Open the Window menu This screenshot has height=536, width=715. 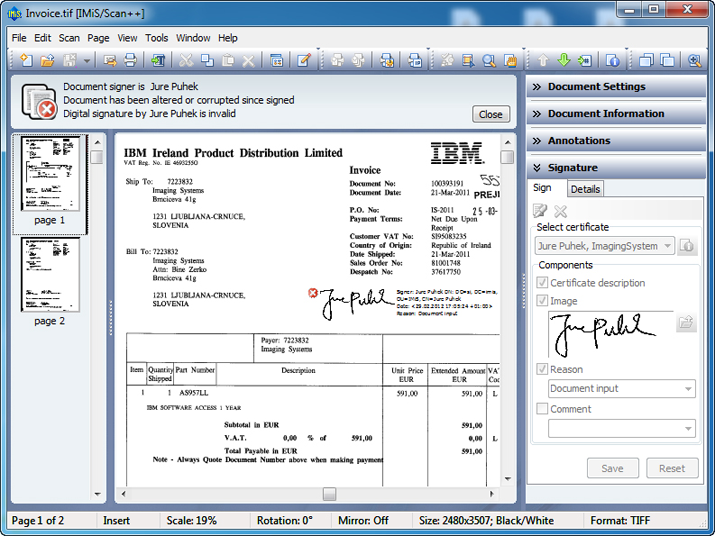(x=193, y=38)
